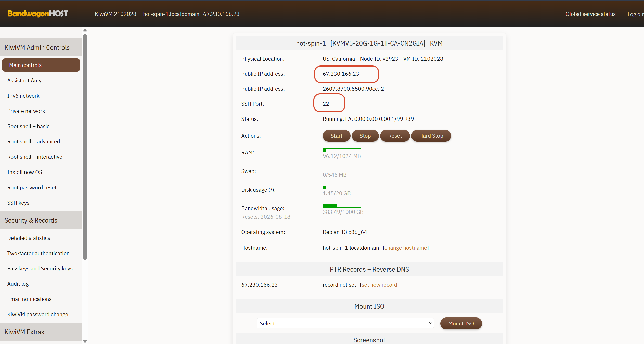Screen dimensions: 644x344
Task: Click the Disk usage bar
Action: coord(342,187)
